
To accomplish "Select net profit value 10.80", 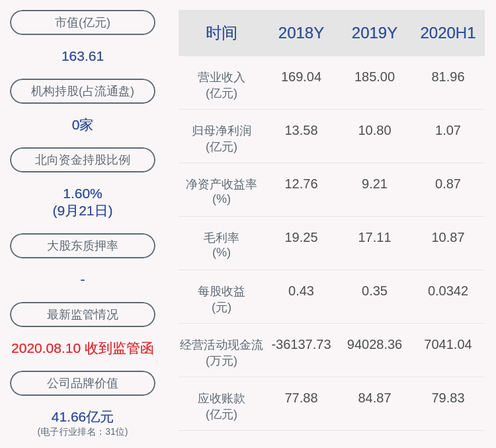I will click(x=374, y=130).
